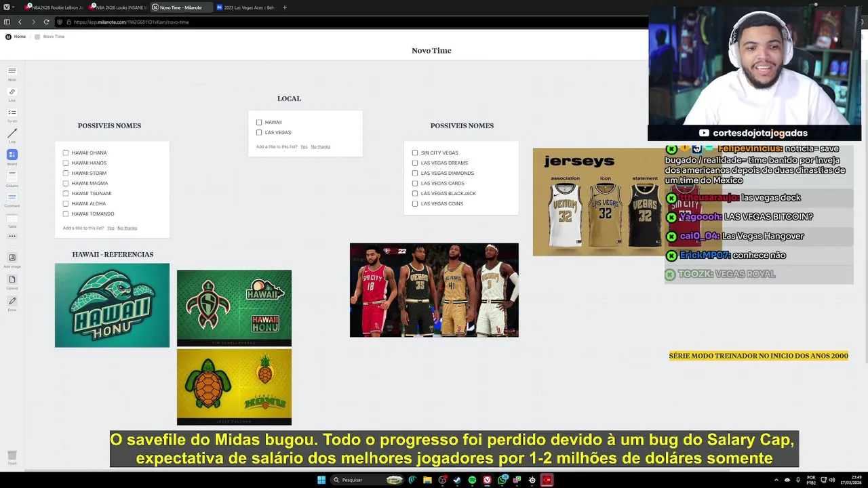Click the LAS VEGAS COINS list item
The height and width of the screenshot is (488, 868).
tap(442, 204)
